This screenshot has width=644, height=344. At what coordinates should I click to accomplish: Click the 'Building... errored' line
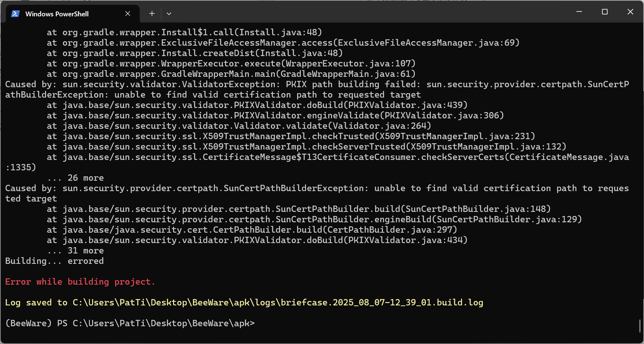(54, 261)
